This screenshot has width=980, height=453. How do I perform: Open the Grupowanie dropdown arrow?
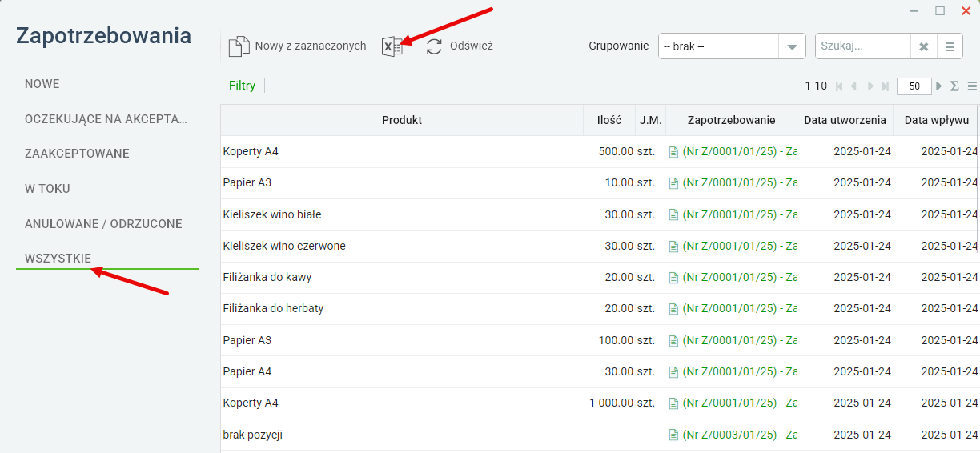point(792,46)
